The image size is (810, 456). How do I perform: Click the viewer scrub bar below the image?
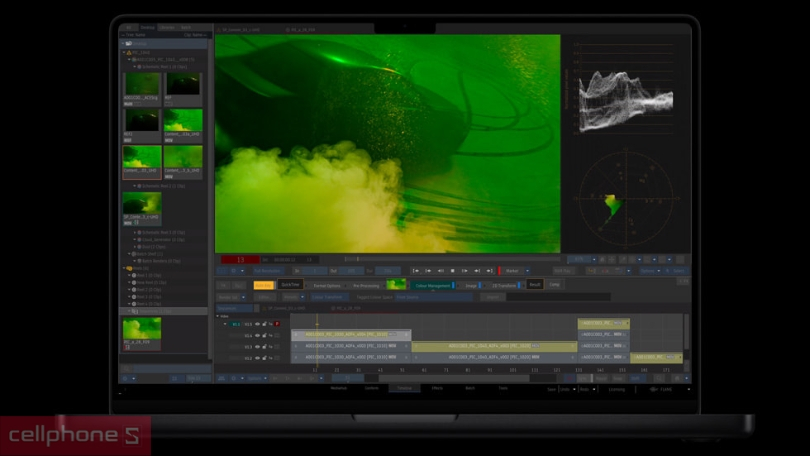(450, 259)
